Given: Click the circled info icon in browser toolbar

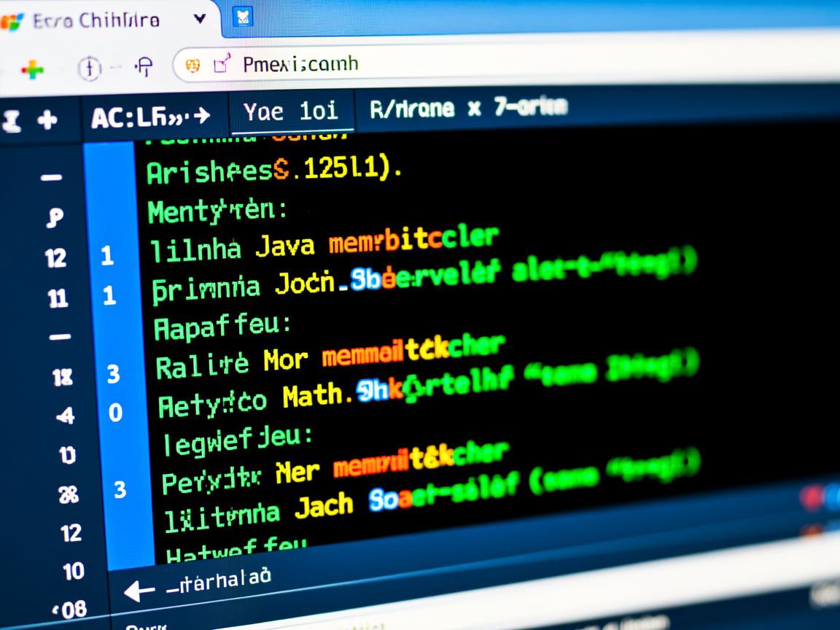Looking at the screenshot, I should pos(89,69).
